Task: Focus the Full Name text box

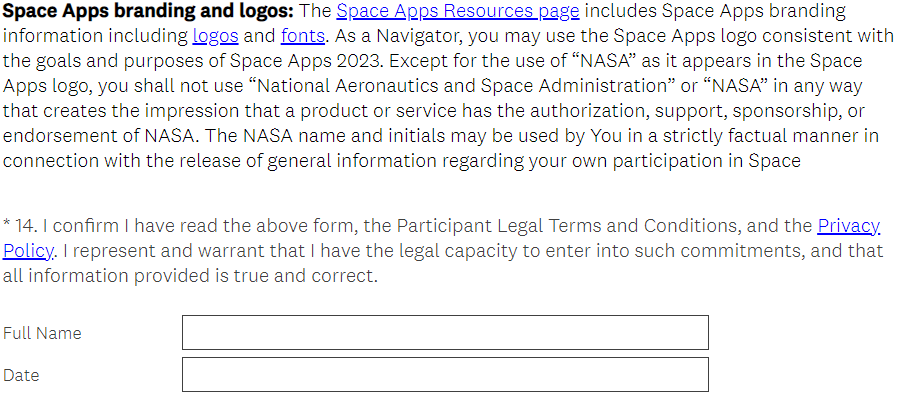Action: pos(445,332)
